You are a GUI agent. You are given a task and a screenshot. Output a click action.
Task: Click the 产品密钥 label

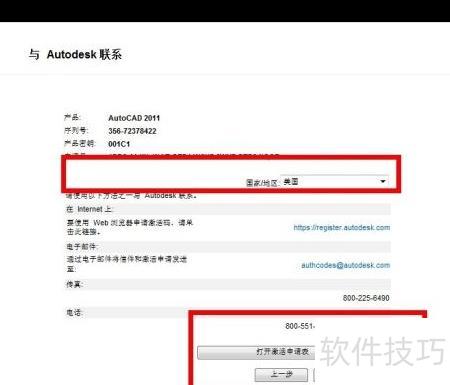click(x=80, y=143)
